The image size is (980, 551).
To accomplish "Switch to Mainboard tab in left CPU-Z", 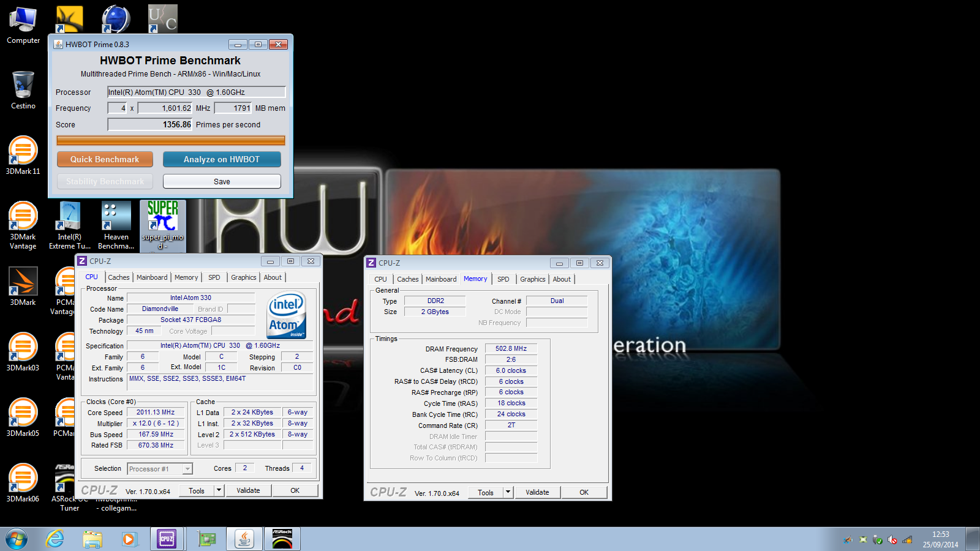I will pyautogui.click(x=152, y=277).
